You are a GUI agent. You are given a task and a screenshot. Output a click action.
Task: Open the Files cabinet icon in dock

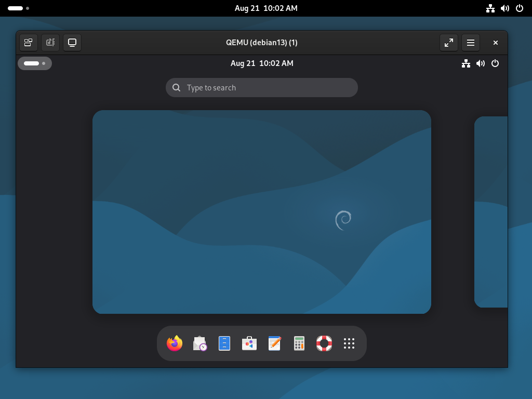(x=224, y=343)
